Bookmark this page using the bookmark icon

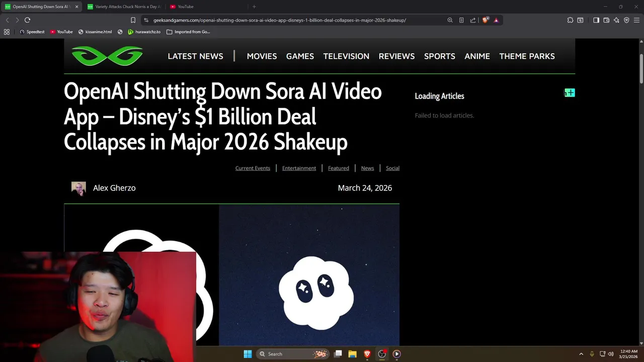133,20
